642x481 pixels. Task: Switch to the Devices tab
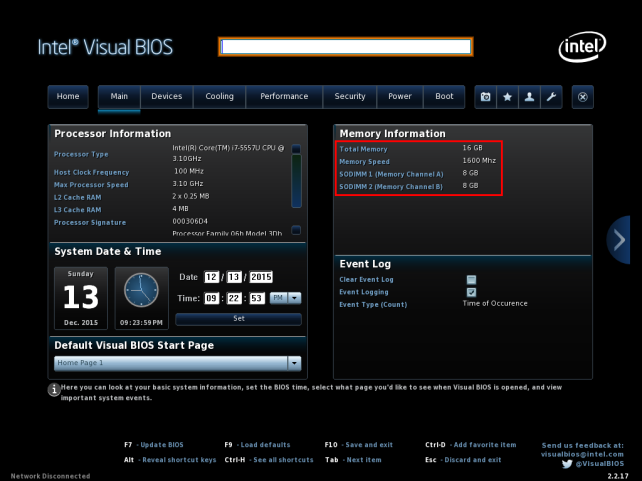point(167,97)
